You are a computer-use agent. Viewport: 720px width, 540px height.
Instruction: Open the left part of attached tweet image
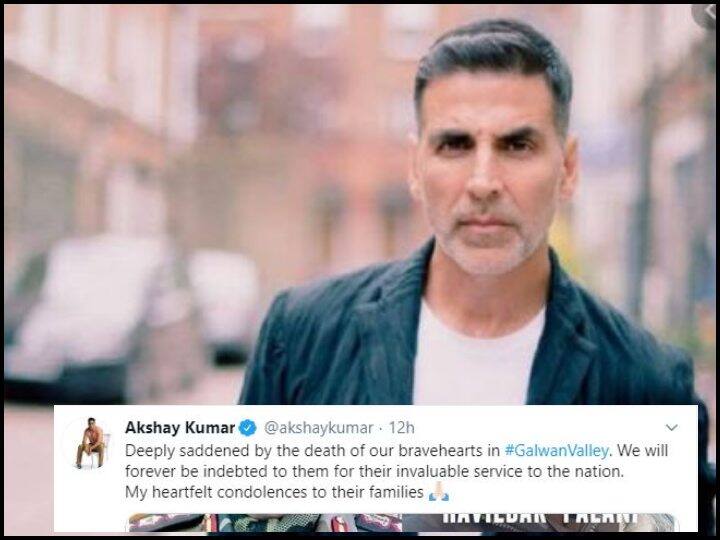point(264,523)
